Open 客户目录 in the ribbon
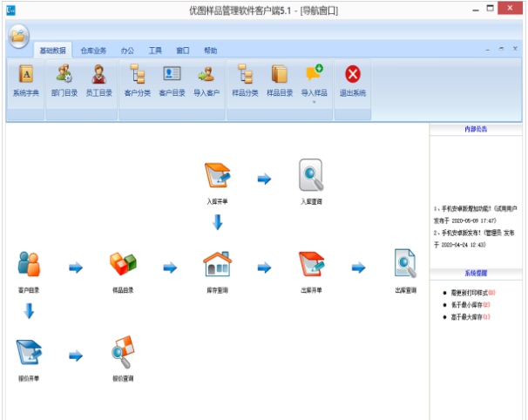This screenshot has height=420, width=528. click(172, 81)
